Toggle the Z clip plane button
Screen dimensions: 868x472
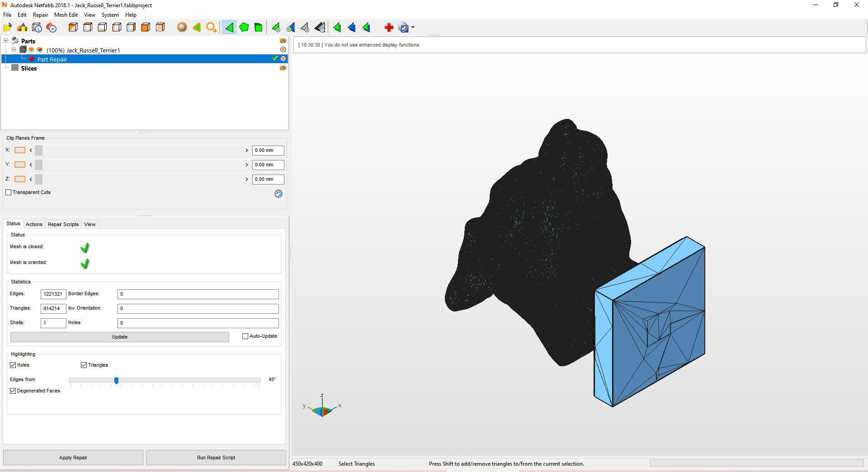click(20, 179)
